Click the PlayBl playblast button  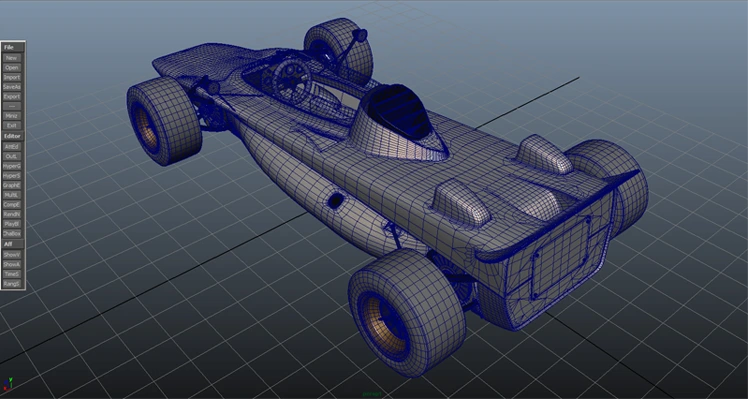click(x=11, y=223)
